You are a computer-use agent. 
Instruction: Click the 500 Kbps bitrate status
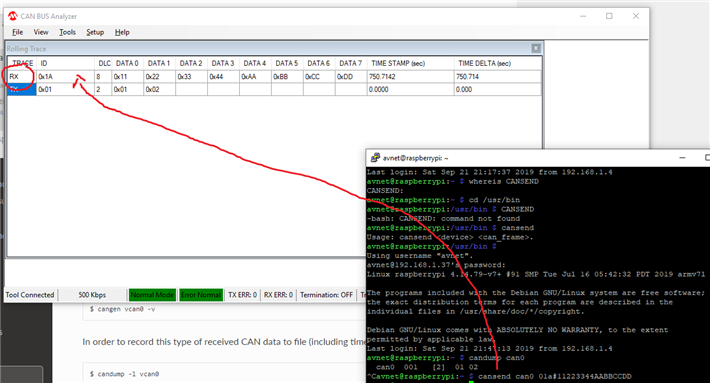(92, 295)
